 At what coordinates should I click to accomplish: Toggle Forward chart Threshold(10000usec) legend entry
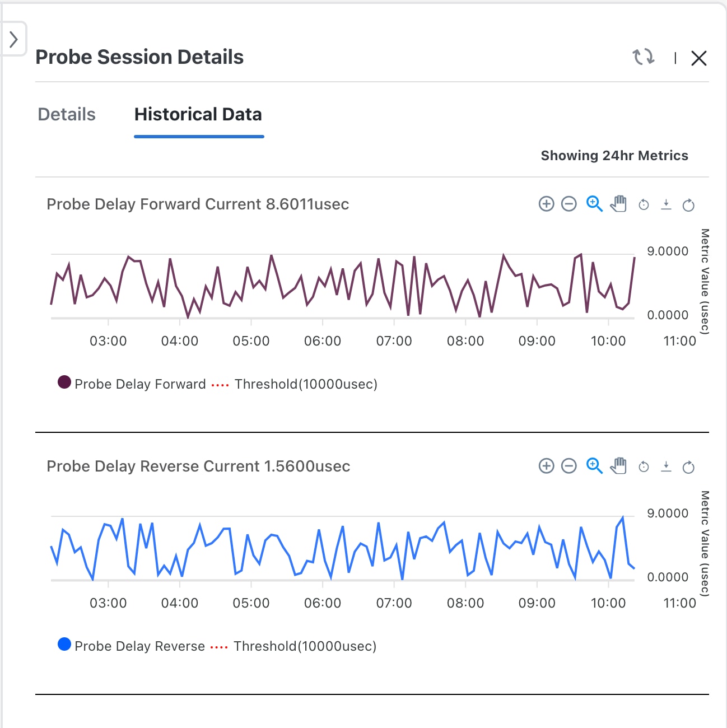305,384
